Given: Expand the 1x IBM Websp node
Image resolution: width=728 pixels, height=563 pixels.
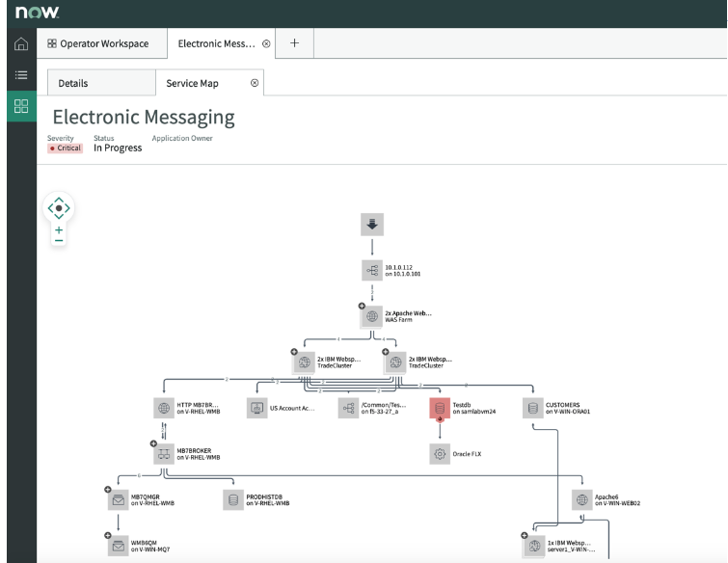Looking at the screenshot, I should (x=525, y=535).
